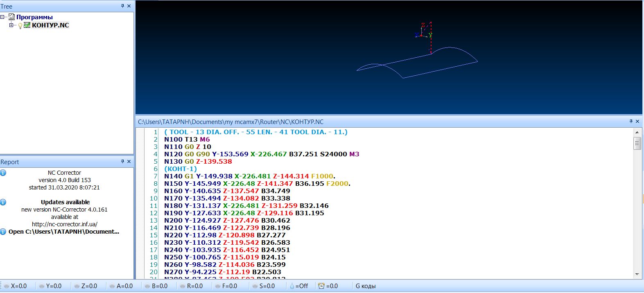Viewport: 644px width, 293px height.
Task: Click the F=0.0 feed status indicator
Action: 226,286
